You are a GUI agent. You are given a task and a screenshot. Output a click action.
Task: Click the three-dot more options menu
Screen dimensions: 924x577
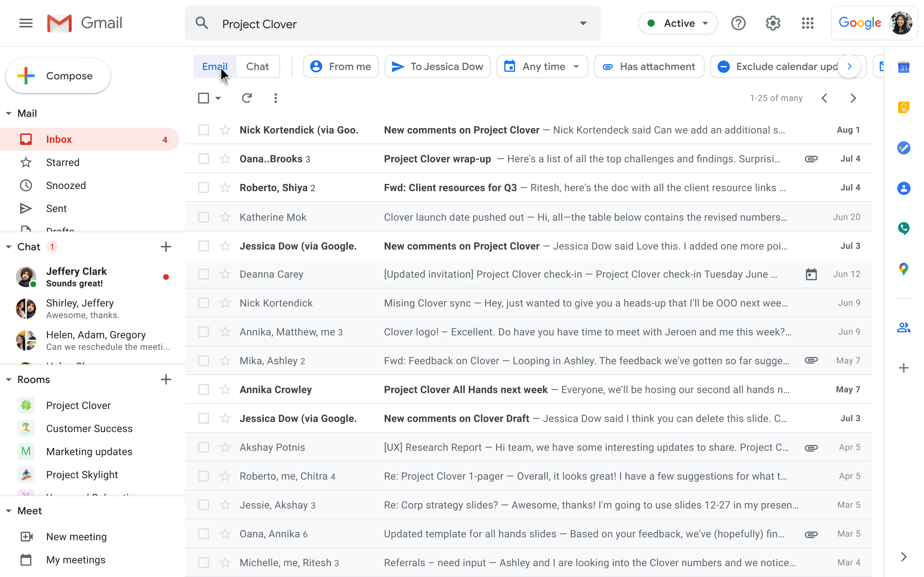(275, 98)
